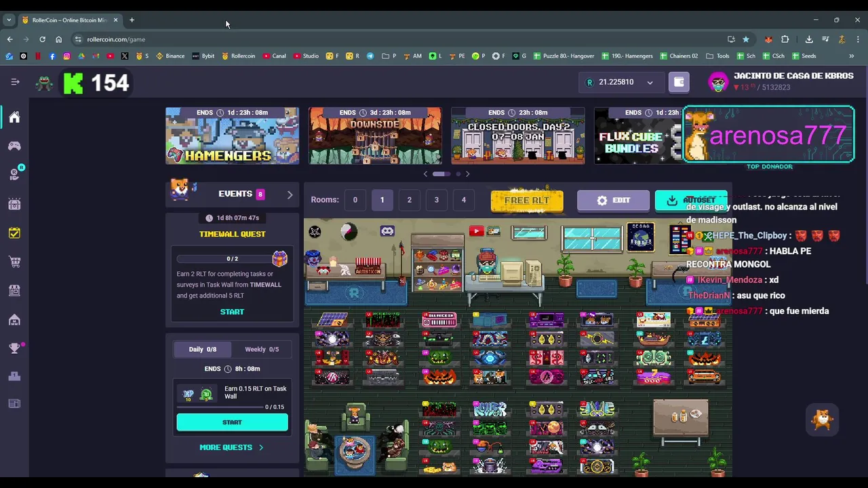868x488 pixels.
Task: Open the games controller icon in sidebar
Action: (x=14, y=146)
